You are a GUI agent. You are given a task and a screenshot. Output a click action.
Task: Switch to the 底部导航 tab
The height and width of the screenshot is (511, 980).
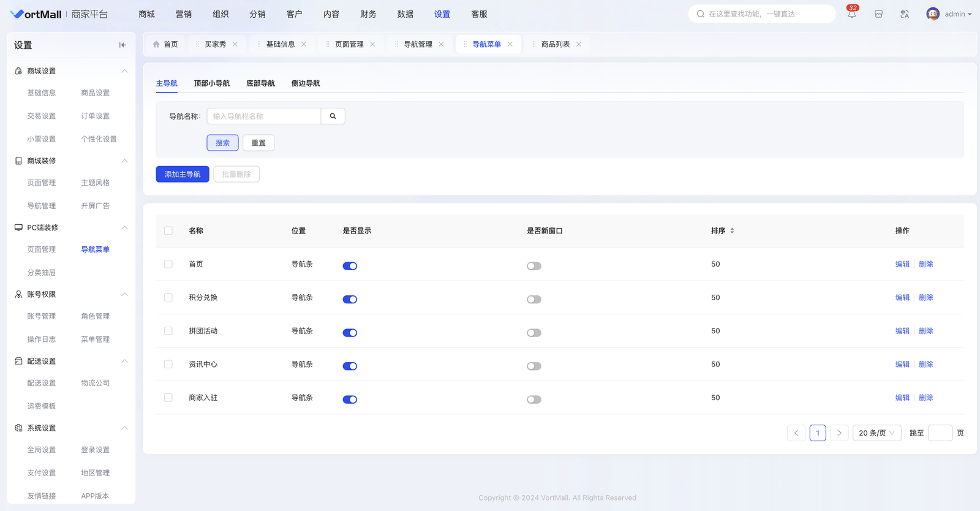tap(260, 83)
